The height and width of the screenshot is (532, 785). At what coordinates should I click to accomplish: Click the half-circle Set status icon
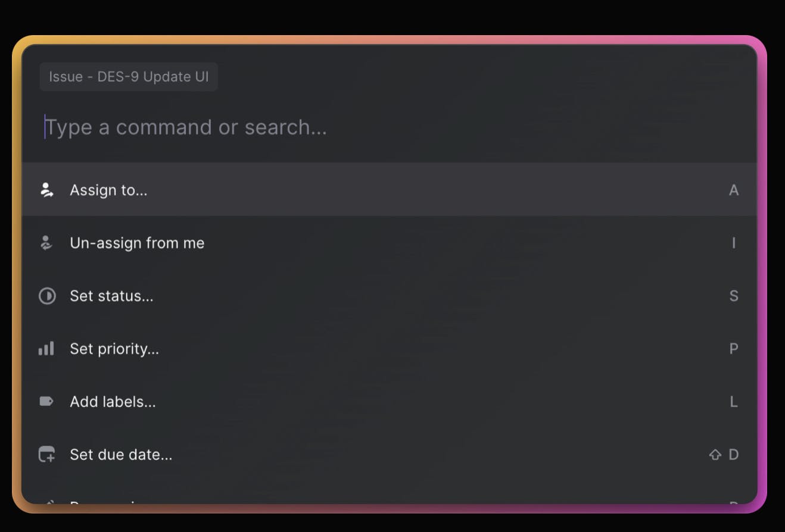(x=47, y=296)
